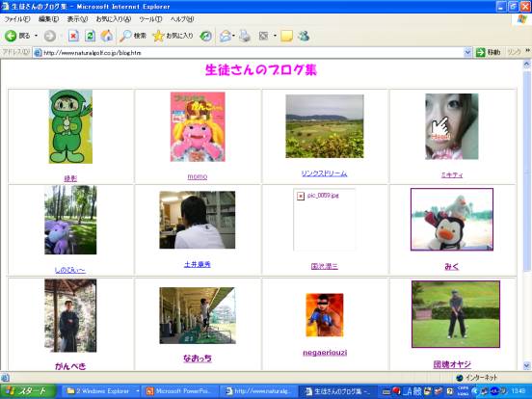Click the link under the green ninja image
The height and width of the screenshot is (399, 532).
point(70,178)
